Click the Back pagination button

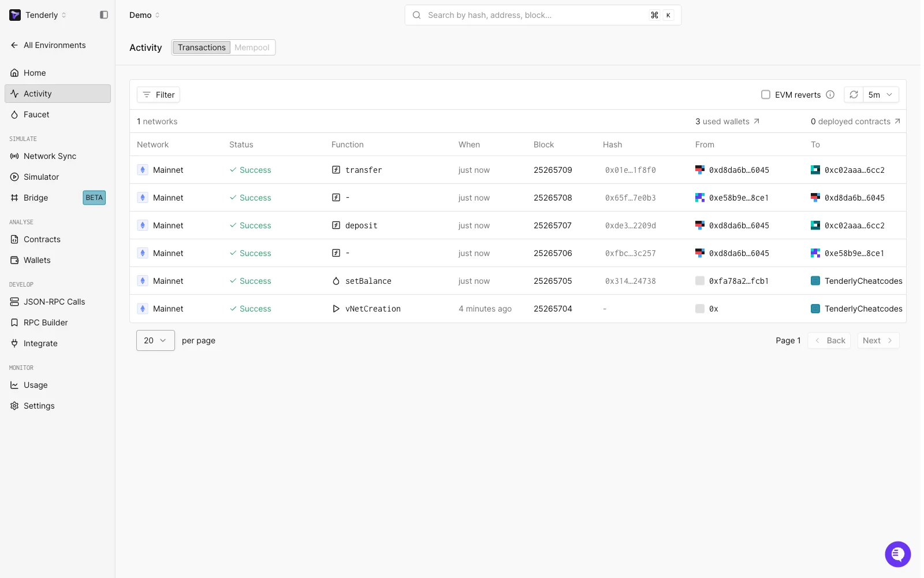(829, 340)
